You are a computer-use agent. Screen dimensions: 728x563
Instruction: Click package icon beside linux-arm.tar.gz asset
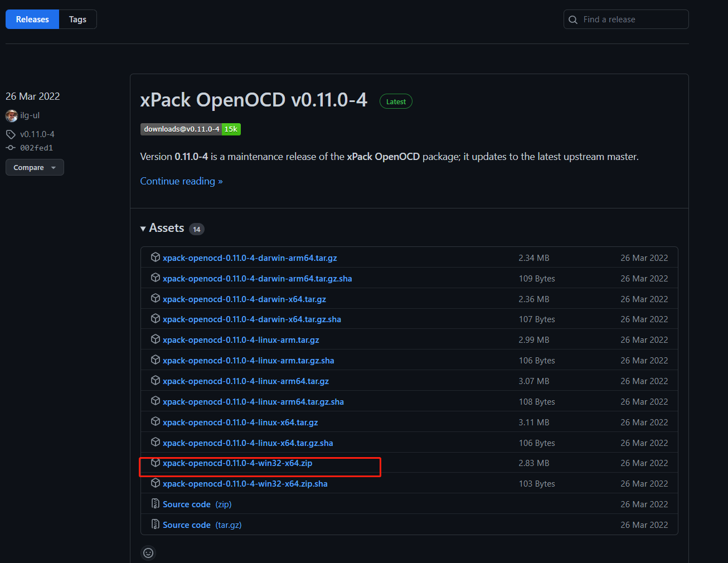pos(156,339)
